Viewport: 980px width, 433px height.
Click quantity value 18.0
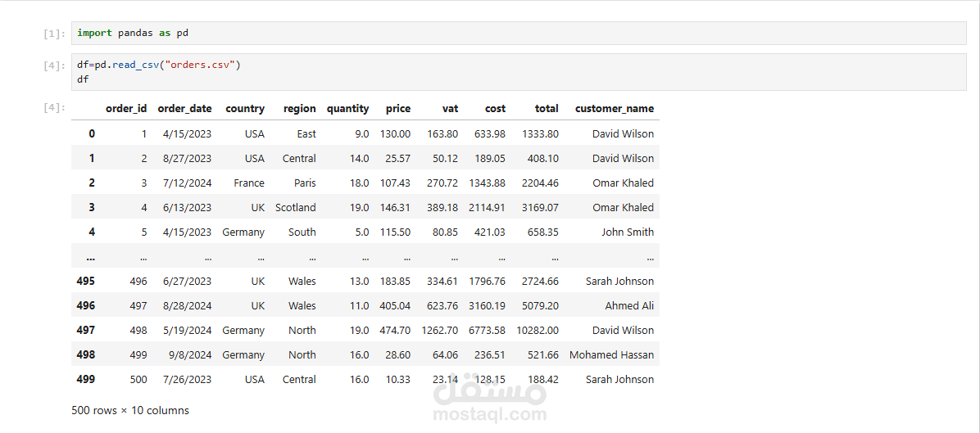tap(360, 183)
